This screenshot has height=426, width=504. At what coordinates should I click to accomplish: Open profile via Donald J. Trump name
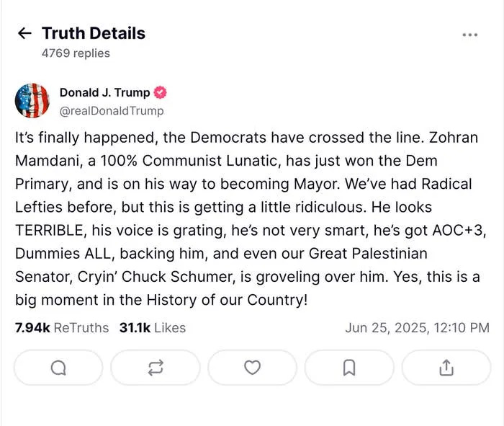[104, 93]
